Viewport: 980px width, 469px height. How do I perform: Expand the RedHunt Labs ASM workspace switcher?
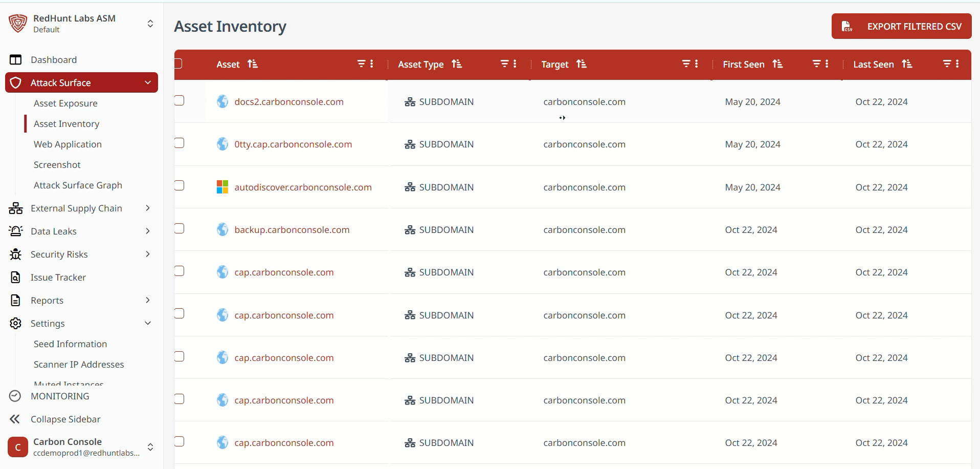click(150, 24)
